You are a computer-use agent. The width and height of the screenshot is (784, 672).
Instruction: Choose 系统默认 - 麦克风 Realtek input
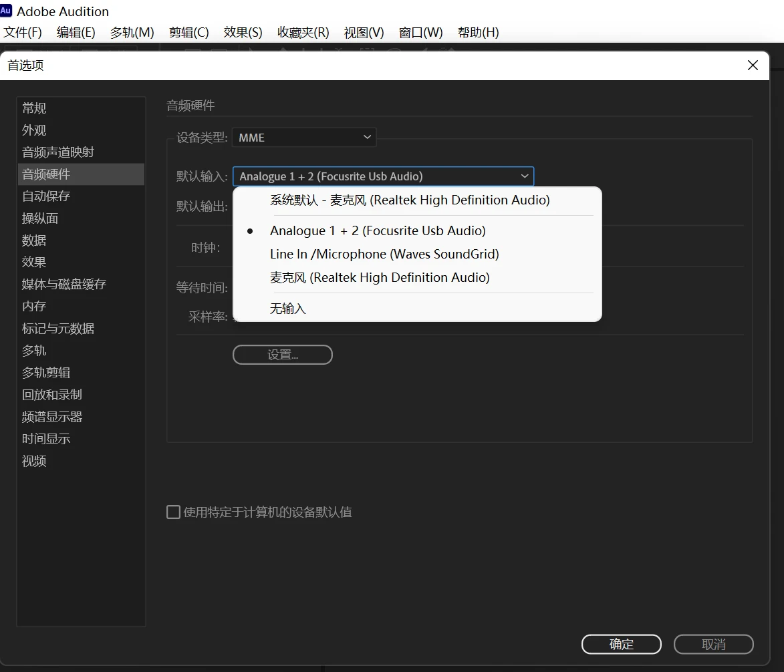(x=418, y=200)
